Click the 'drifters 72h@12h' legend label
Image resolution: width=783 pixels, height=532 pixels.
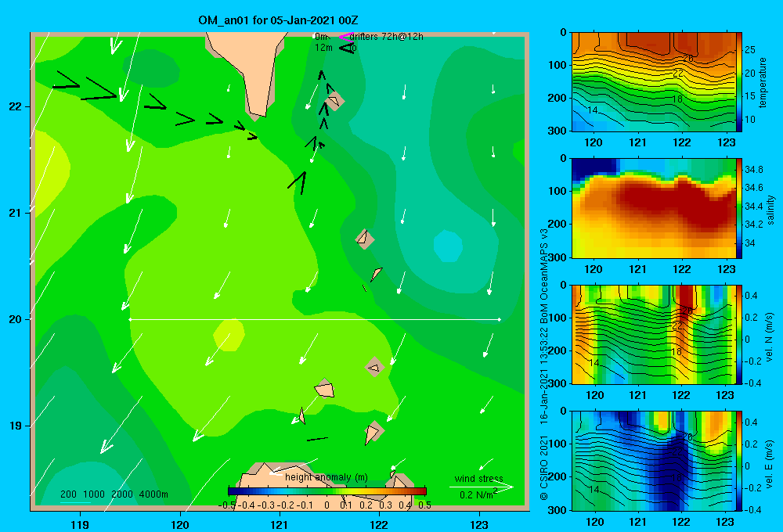(387, 37)
